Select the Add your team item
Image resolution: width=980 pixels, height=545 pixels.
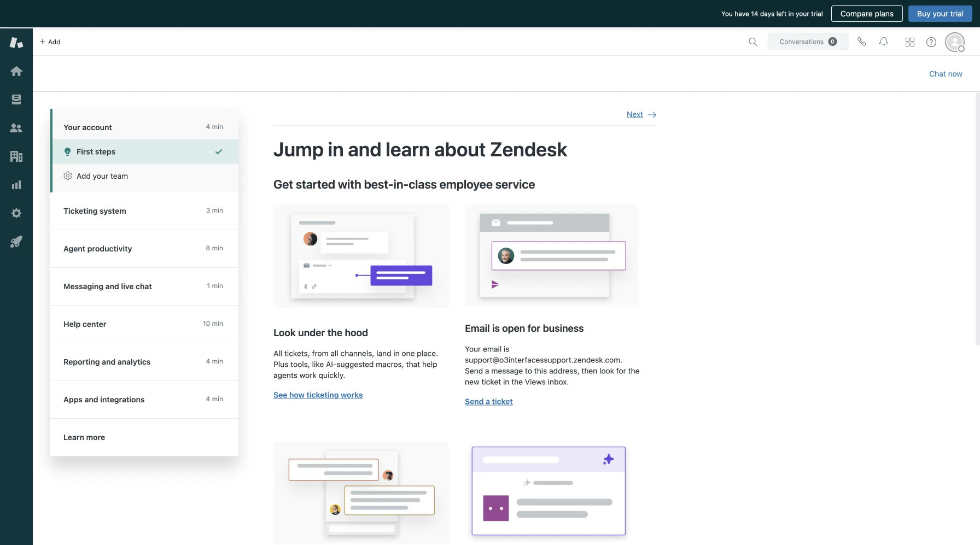pos(145,176)
